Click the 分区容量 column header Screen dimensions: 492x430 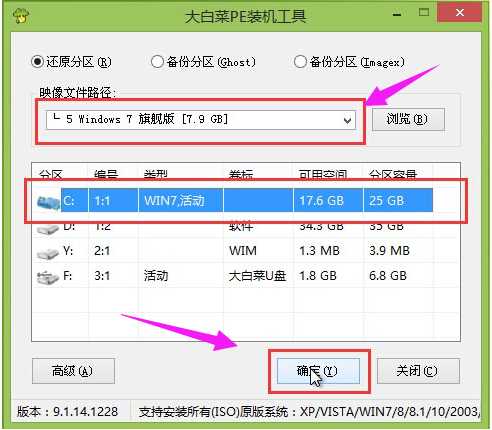[393, 174]
